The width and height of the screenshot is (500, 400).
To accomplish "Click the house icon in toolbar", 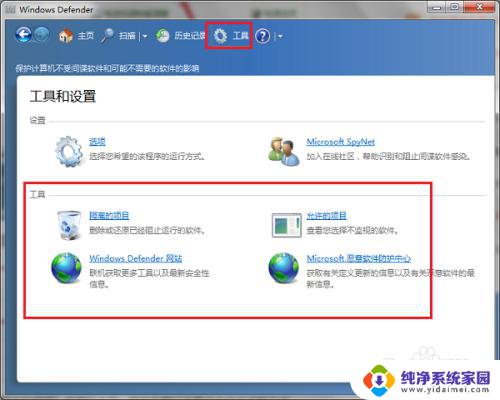I will (66, 36).
